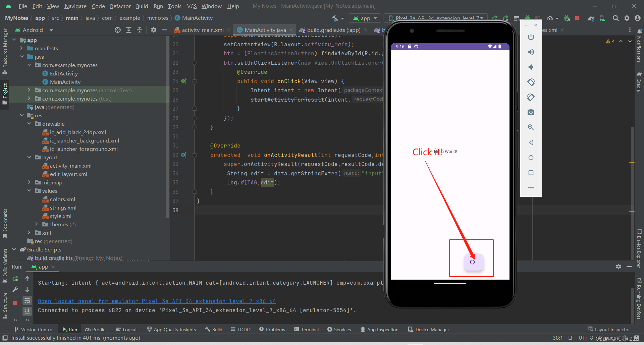Click Sync Project with Gradle Files icon

coord(591,18)
